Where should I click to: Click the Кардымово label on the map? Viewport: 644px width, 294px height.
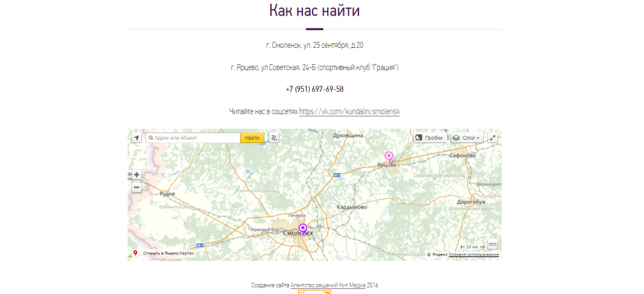click(352, 207)
